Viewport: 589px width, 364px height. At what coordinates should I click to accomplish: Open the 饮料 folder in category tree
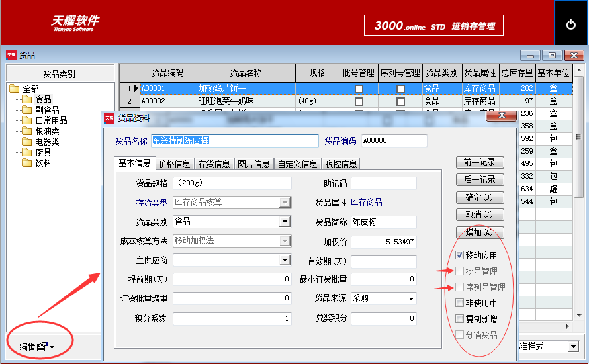[x=26, y=163]
